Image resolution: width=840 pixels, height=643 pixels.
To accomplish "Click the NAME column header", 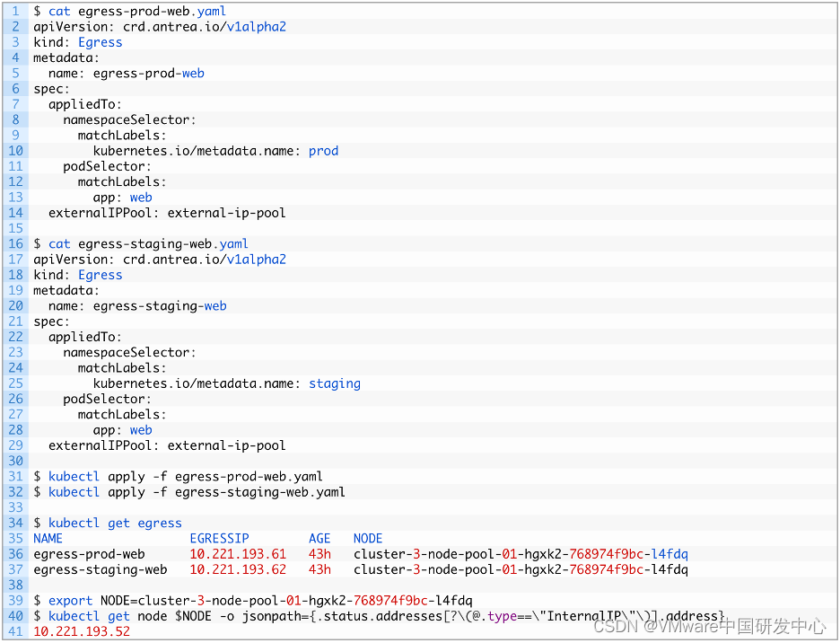I will point(48,539).
